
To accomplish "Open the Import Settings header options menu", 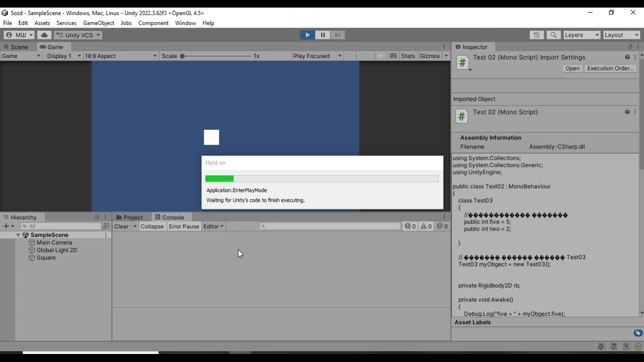I will tap(635, 57).
